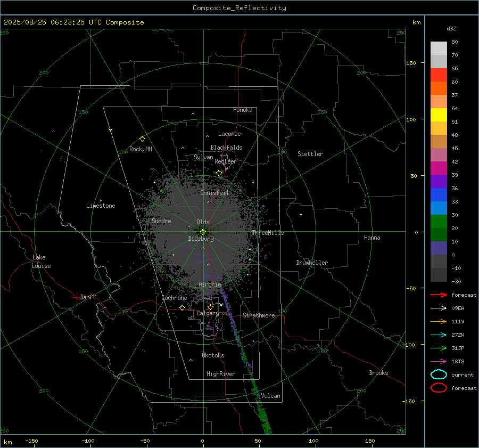Click the Vulcan label
Viewport: 479px width, 448px height.
point(270,396)
